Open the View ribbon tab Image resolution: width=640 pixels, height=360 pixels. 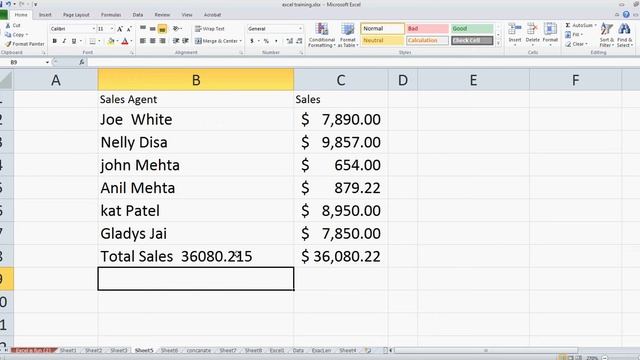(187, 15)
